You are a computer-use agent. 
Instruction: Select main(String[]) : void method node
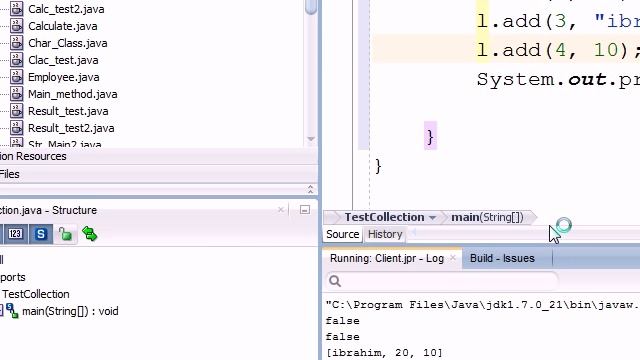coord(70,311)
